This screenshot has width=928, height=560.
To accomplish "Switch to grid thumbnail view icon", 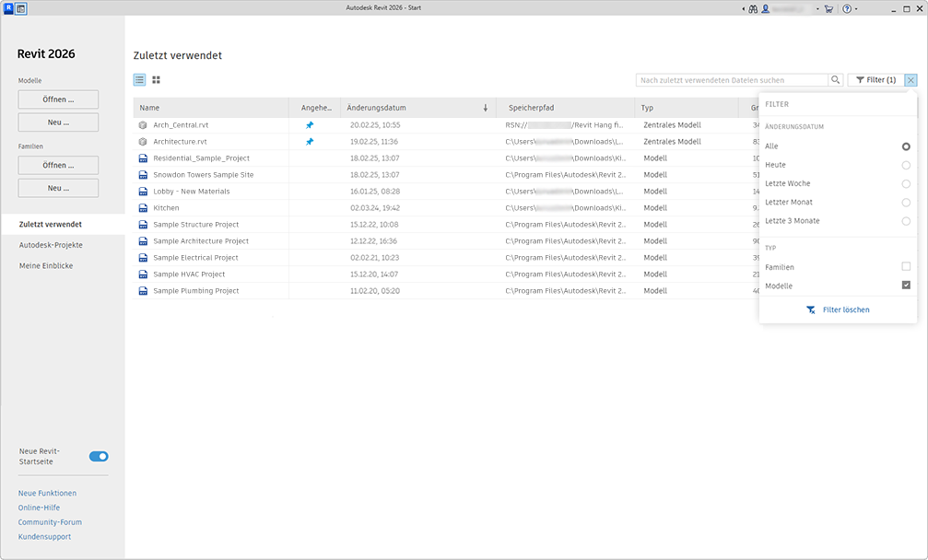I will [x=157, y=80].
